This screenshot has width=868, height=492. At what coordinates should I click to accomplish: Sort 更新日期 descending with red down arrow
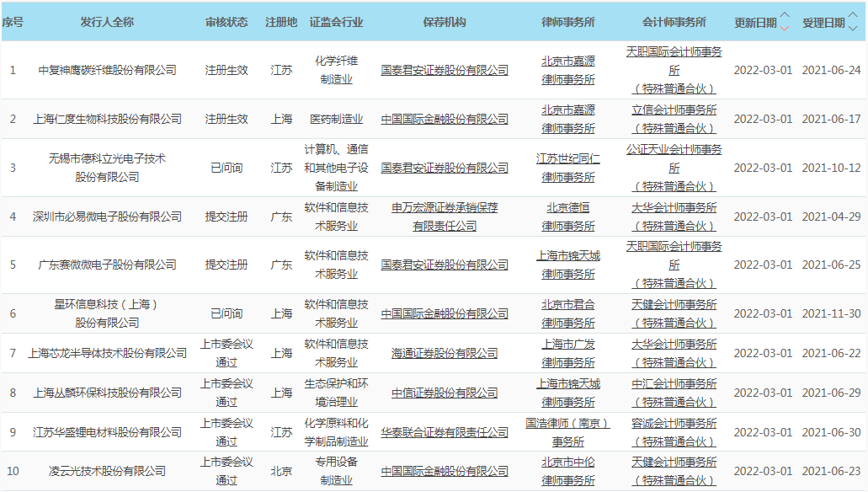coord(785,28)
